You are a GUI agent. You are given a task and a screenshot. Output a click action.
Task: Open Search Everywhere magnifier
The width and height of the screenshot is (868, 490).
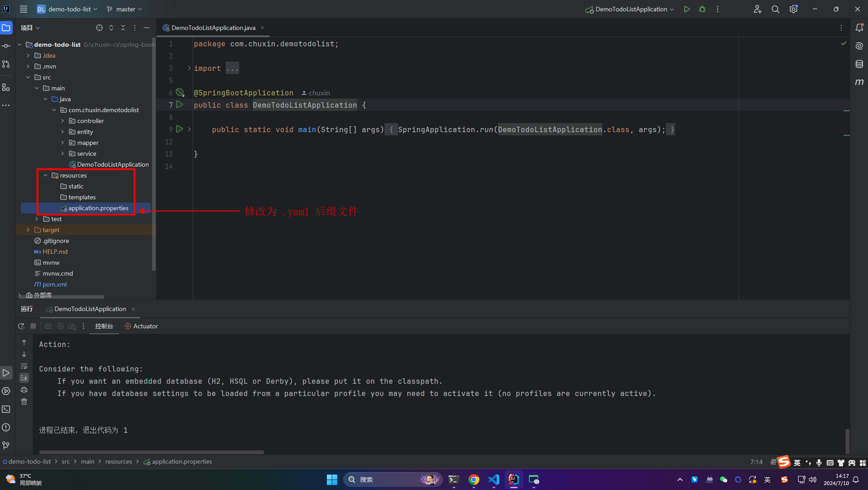(775, 9)
